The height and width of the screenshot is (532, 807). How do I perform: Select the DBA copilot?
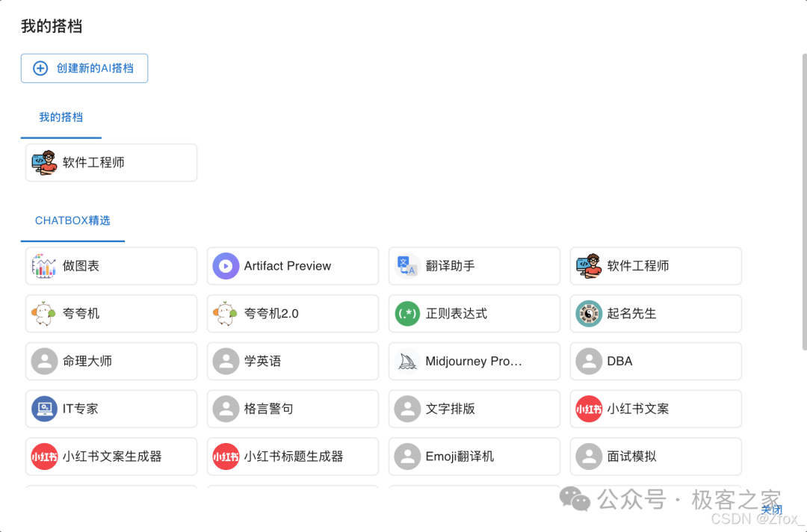click(655, 361)
